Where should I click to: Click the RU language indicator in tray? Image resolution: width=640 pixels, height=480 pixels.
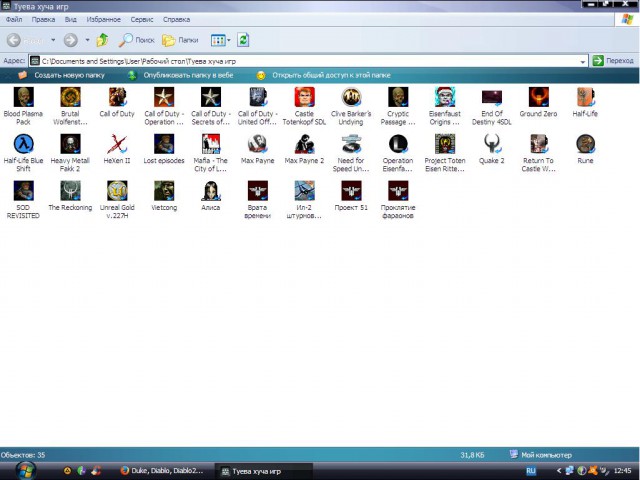[x=531, y=471]
